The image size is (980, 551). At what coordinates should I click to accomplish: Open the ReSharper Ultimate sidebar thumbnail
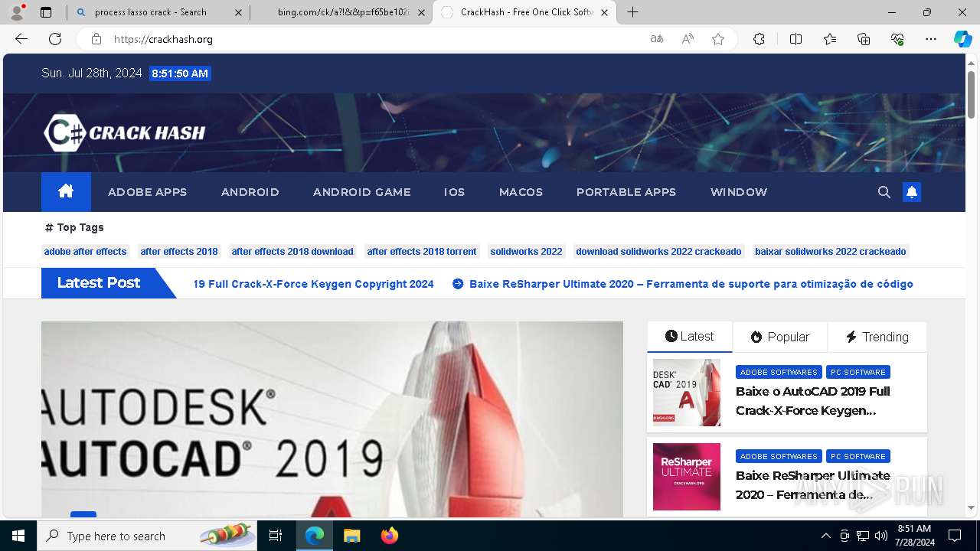(x=687, y=477)
